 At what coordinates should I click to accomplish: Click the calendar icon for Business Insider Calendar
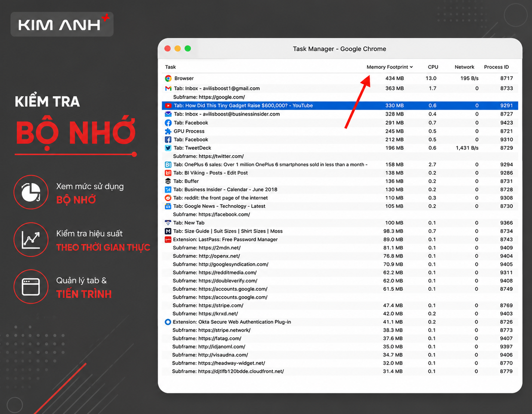tap(168, 189)
